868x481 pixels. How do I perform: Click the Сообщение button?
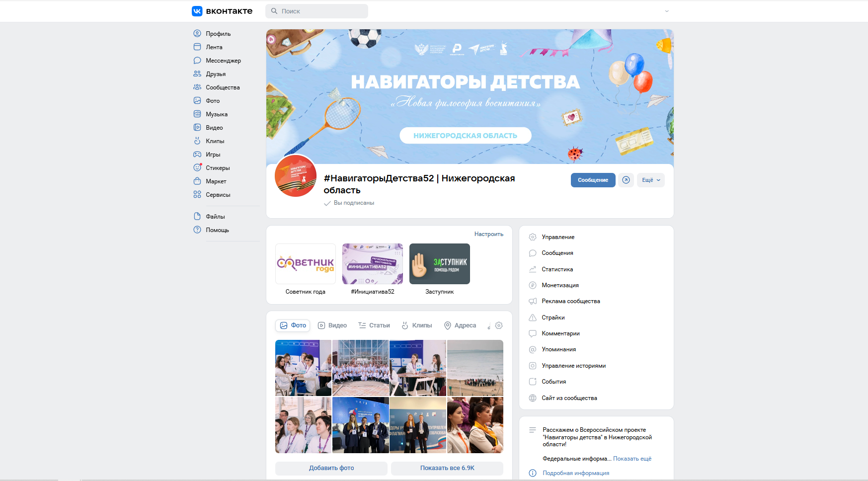[x=593, y=180]
